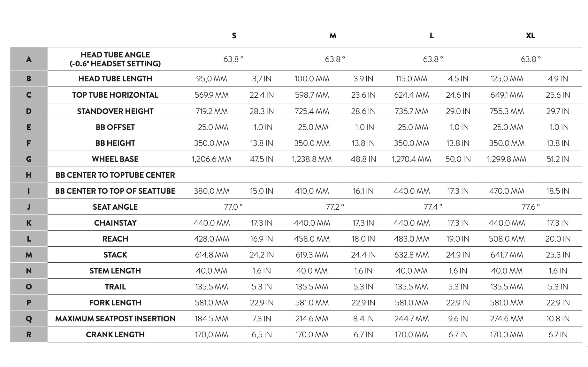Image resolution: width=588 pixels, height=367 pixels.
Task: Select the L size column header
Action: (431, 36)
